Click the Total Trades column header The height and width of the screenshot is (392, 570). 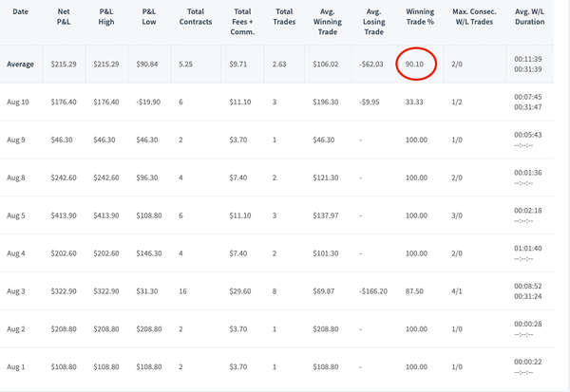click(284, 17)
